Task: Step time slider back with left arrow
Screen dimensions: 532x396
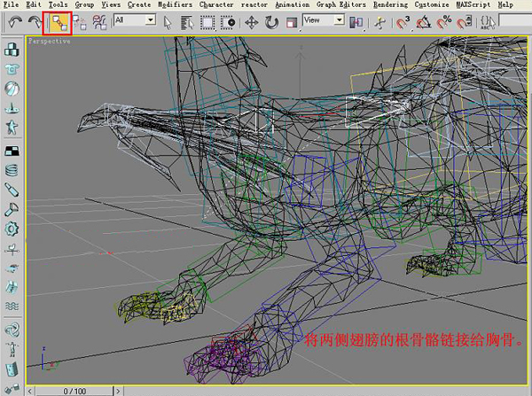Action: click(30, 392)
